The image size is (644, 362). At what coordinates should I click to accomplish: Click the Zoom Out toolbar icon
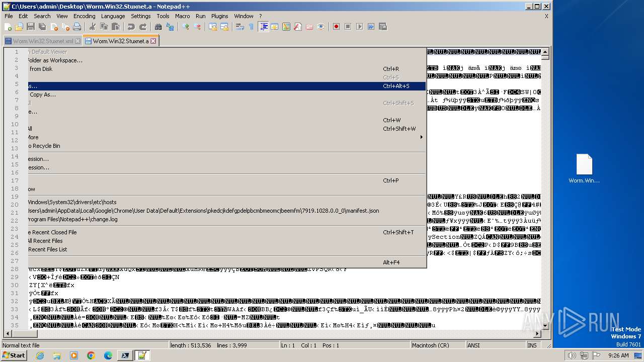[197, 27]
